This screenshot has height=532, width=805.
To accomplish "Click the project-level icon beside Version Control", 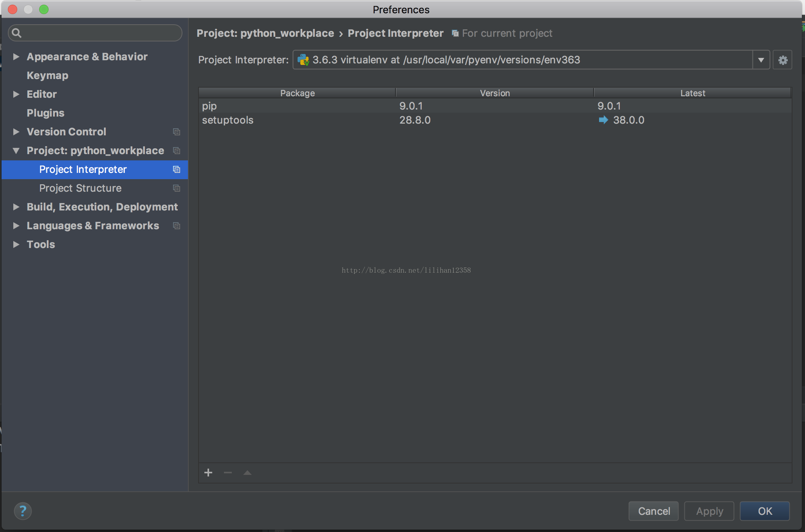I will (177, 132).
